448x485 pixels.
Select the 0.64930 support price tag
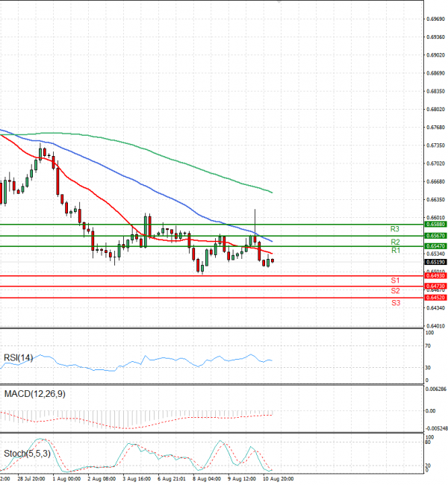tap(435, 276)
